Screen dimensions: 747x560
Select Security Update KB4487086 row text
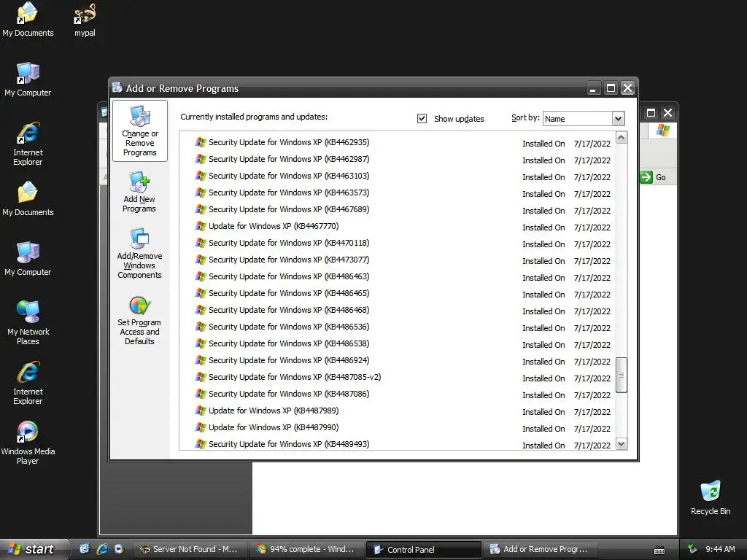pos(289,394)
